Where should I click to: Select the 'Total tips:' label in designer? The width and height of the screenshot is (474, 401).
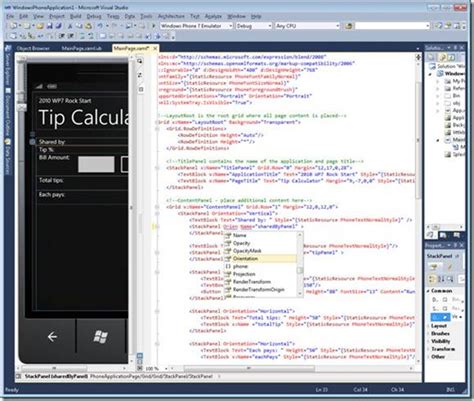[x=51, y=180]
